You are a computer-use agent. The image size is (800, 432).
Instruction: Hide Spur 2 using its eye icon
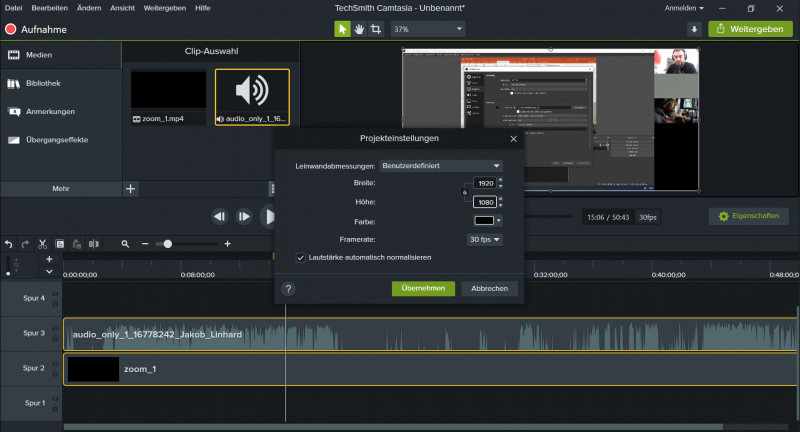(x=55, y=364)
